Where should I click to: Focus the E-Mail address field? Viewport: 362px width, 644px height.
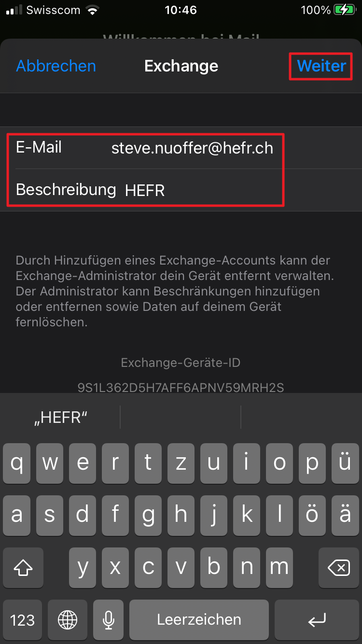[181, 148]
